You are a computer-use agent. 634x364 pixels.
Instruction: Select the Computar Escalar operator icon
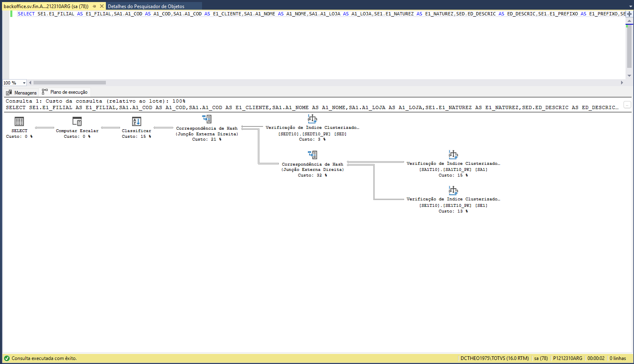77,121
